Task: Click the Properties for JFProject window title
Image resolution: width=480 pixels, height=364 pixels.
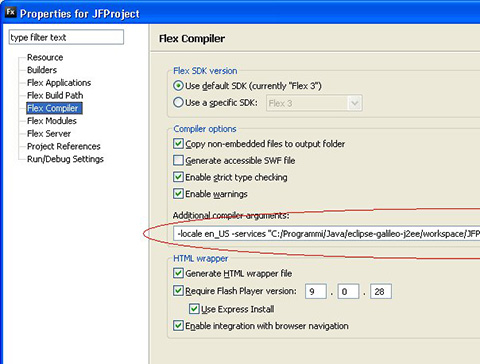Action: click(80, 14)
